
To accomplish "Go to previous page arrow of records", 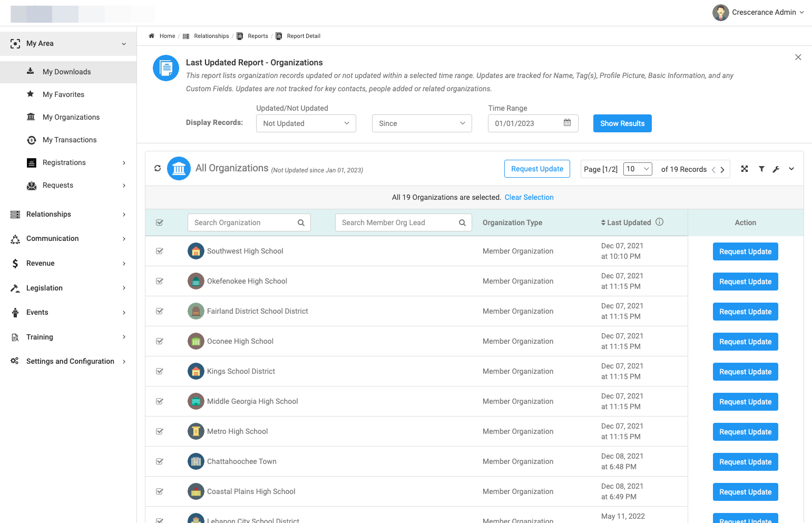I will tap(713, 170).
